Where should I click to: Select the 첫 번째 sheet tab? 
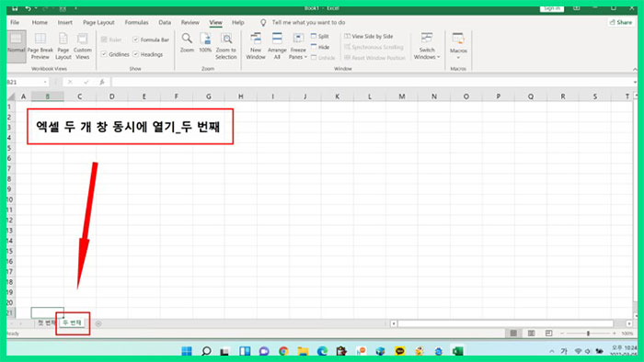pyautogui.click(x=46, y=323)
